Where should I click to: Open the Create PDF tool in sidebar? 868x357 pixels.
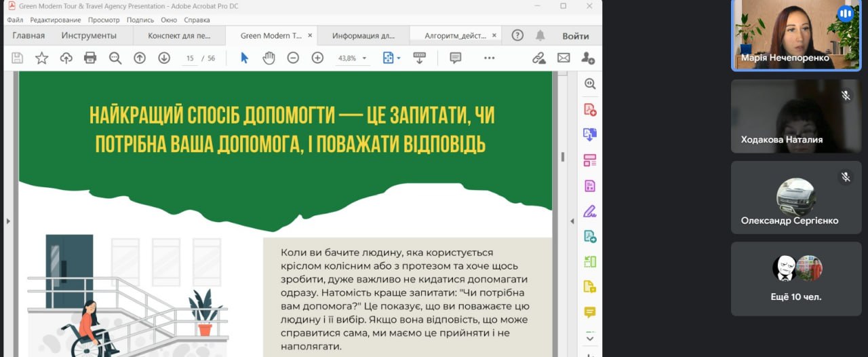590,109
